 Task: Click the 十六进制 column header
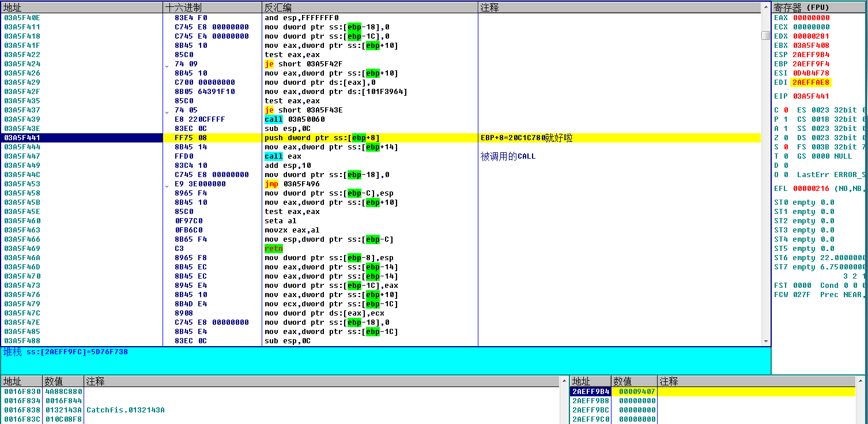tap(212, 7)
